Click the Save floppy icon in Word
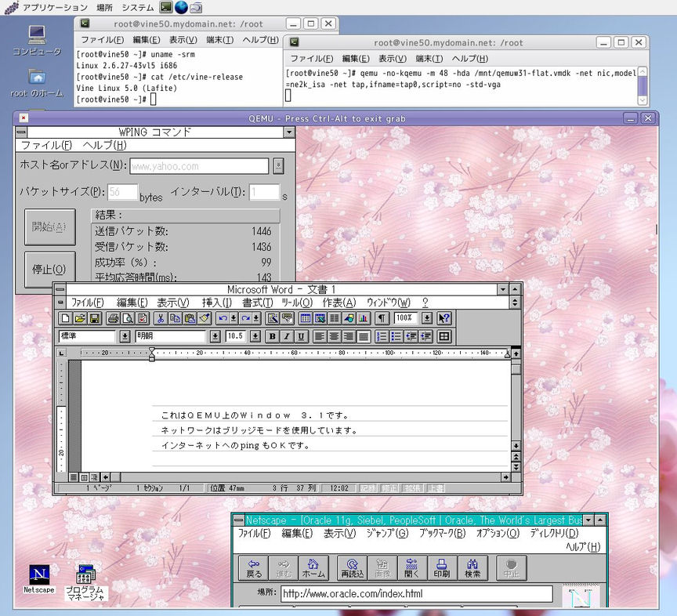This screenshot has width=677, height=616. pos(95,318)
